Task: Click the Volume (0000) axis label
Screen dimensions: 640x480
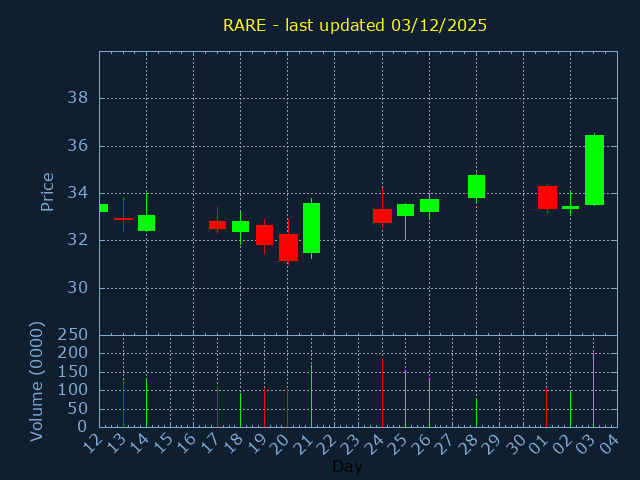Action: 37,381
